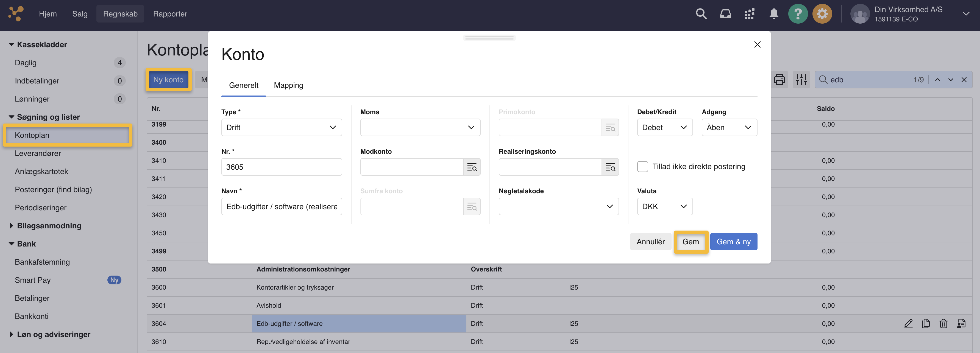Click the Navn input field

(x=282, y=206)
